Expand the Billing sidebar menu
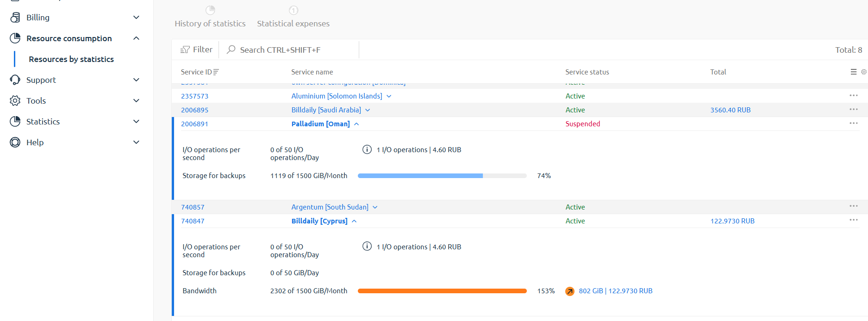This screenshot has height=321, width=868. (x=136, y=18)
